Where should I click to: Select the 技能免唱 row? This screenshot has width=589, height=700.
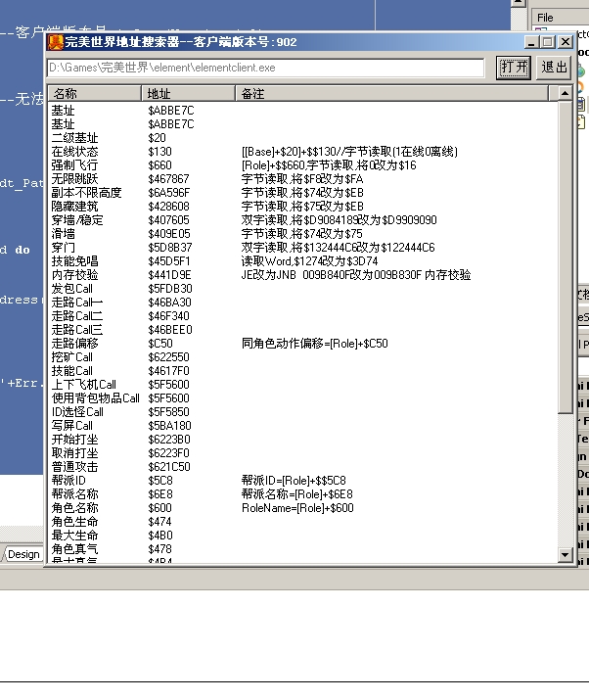302,261
